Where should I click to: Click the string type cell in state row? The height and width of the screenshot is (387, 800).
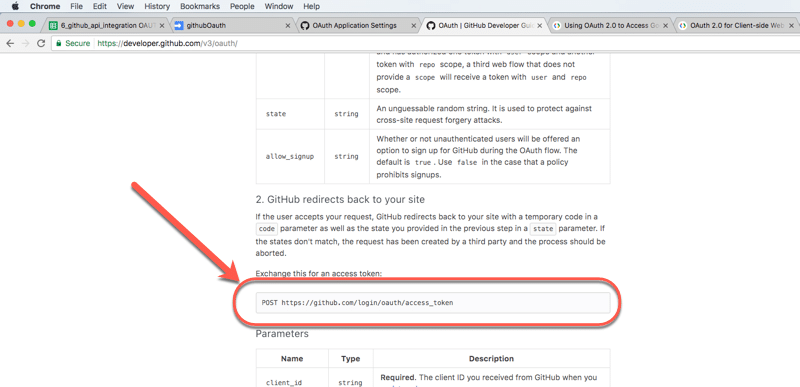(346, 114)
